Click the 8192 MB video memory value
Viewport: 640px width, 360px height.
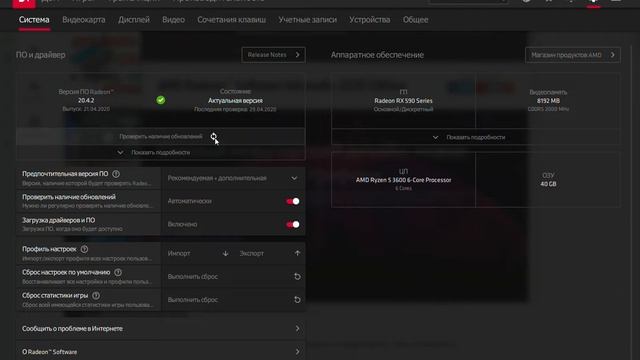point(548,101)
